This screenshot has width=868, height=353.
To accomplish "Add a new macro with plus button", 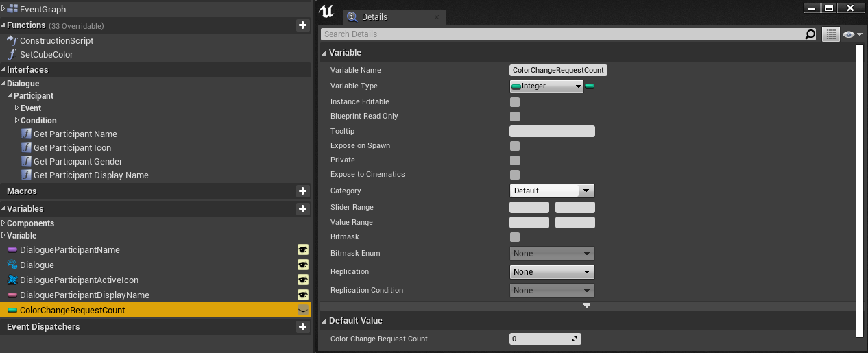I will [x=302, y=191].
